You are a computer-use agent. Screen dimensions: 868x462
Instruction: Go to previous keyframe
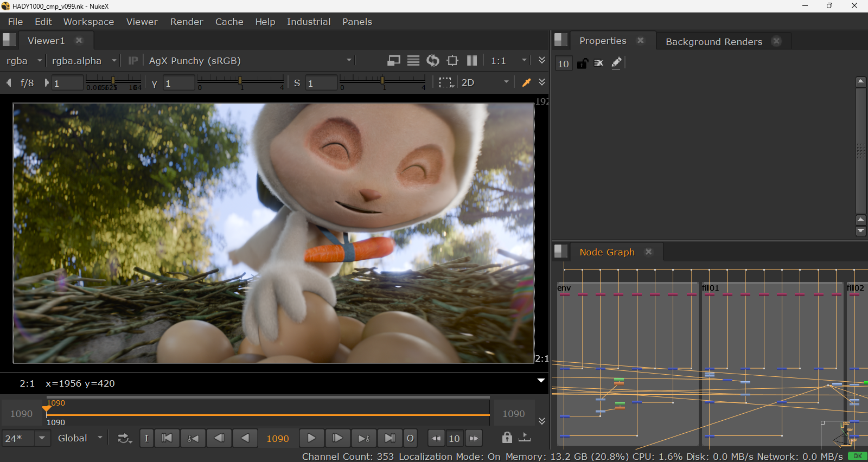[193, 438]
